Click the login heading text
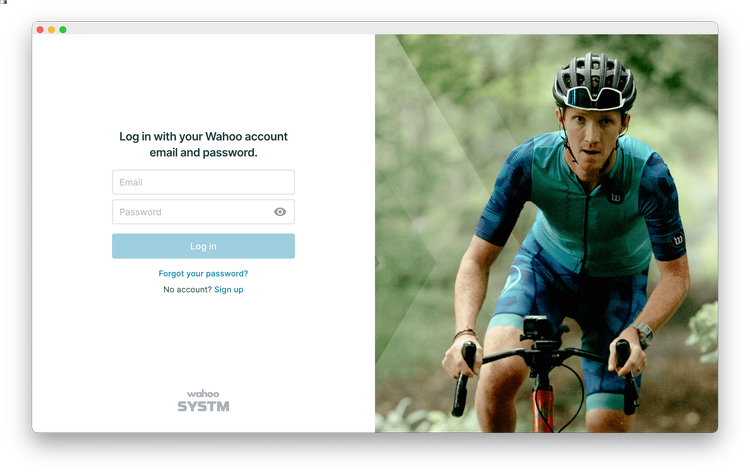Screen dimensions: 750x475 coord(203,144)
